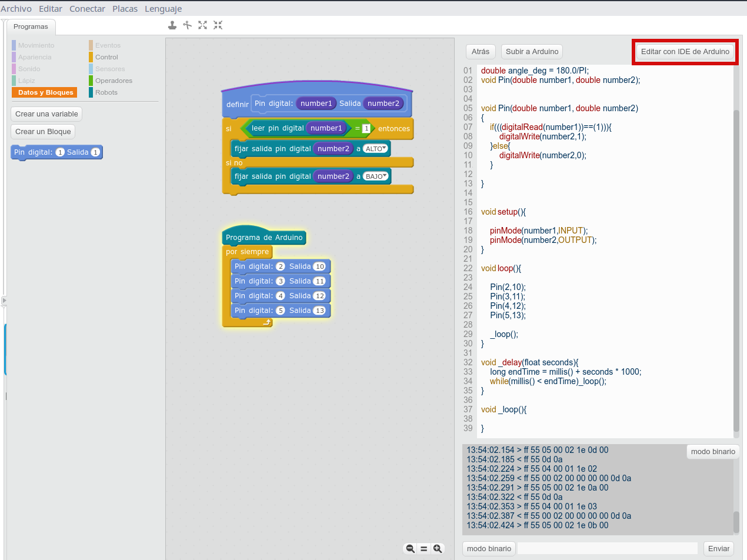Click the shrink sprite arrows icon

tap(218, 25)
